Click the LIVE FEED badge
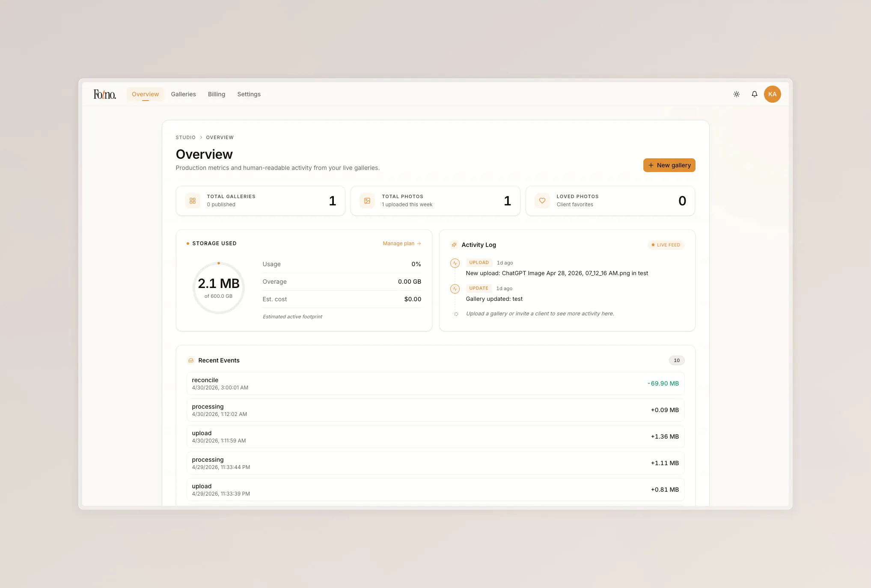871x588 pixels. pyautogui.click(x=666, y=245)
